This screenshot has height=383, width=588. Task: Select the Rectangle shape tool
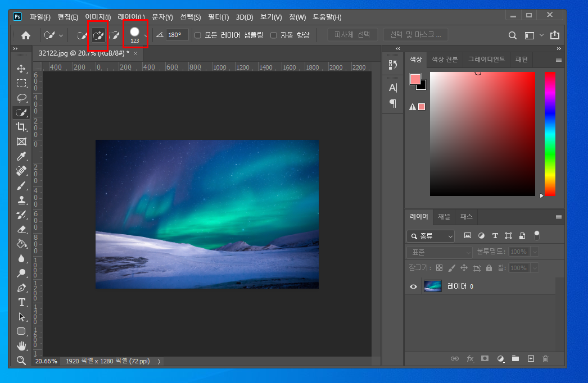pos(21,331)
